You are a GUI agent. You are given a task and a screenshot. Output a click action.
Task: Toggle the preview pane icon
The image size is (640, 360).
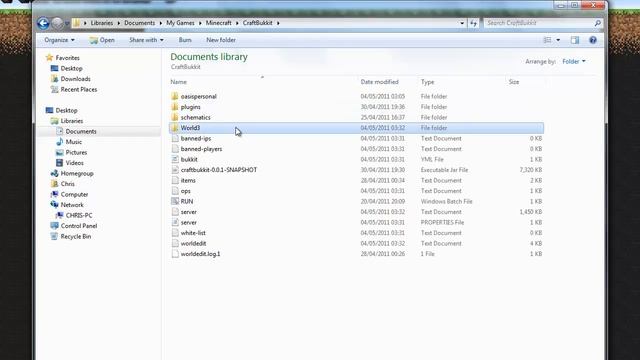coord(575,40)
